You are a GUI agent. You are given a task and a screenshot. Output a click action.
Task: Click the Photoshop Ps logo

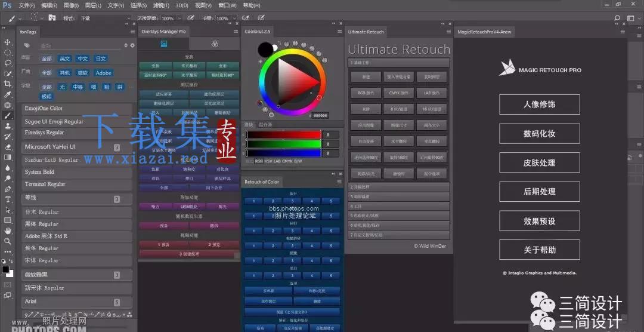click(7, 5)
